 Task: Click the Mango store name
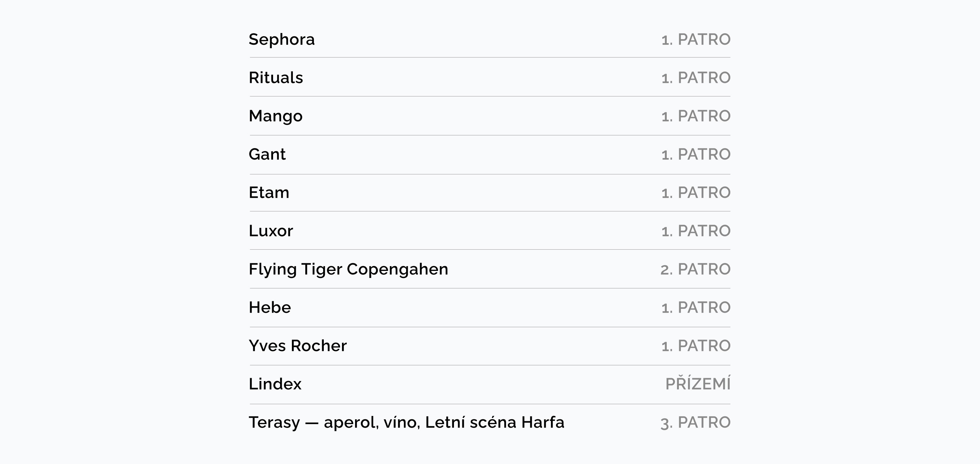[275, 116]
